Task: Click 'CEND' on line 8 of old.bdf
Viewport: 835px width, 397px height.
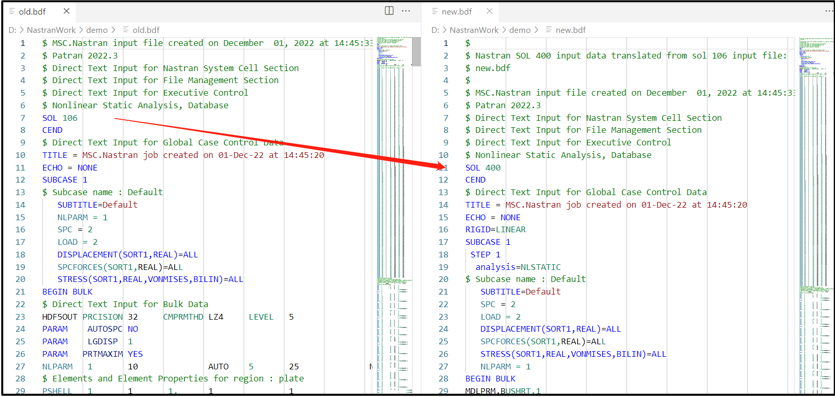Action: tap(52, 130)
